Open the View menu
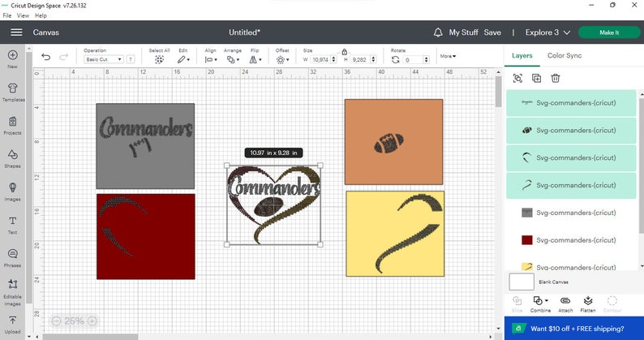The width and height of the screenshot is (644, 340). pyautogui.click(x=23, y=15)
